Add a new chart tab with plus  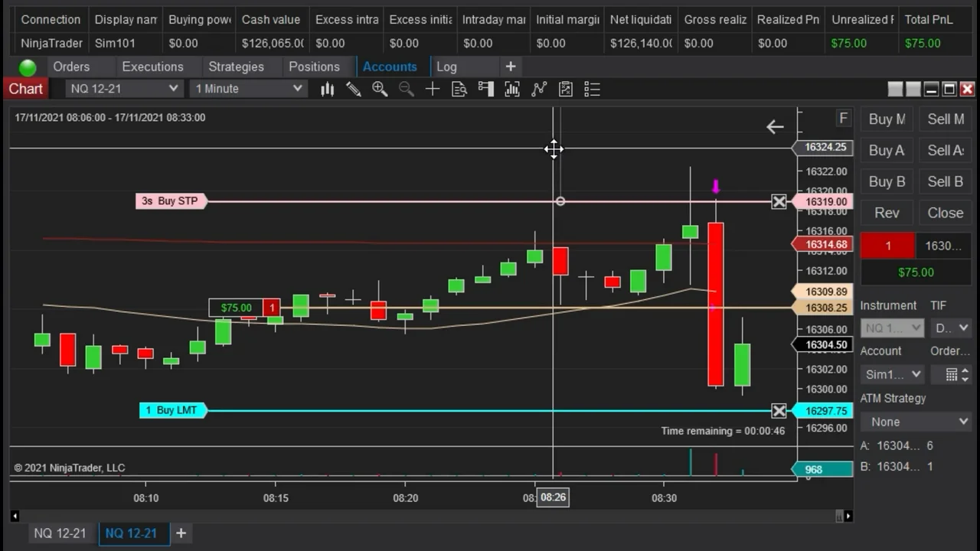click(181, 533)
